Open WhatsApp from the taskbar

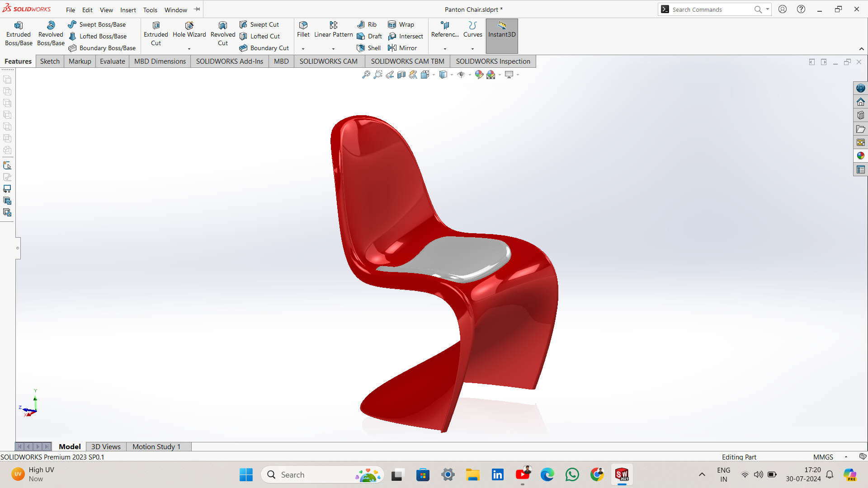tap(572, 475)
